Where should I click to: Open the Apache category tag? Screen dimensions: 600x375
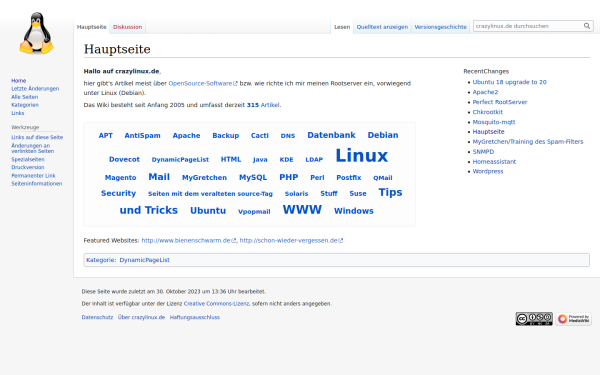click(x=186, y=135)
